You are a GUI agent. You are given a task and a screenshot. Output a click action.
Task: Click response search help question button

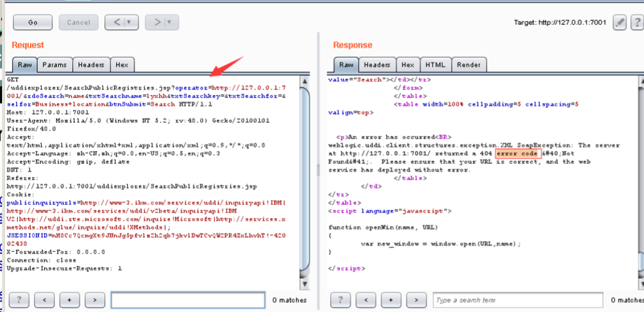tap(341, 300)
